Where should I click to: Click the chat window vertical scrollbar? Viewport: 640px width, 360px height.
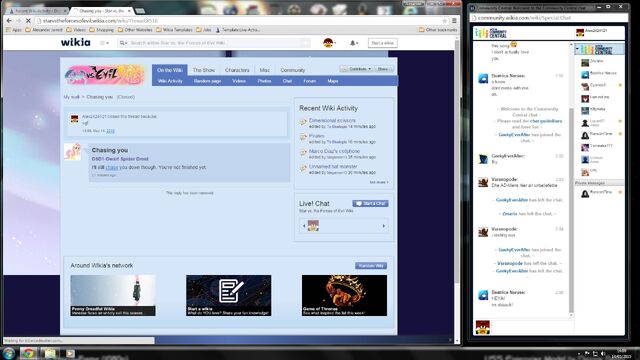click(571, 180)
